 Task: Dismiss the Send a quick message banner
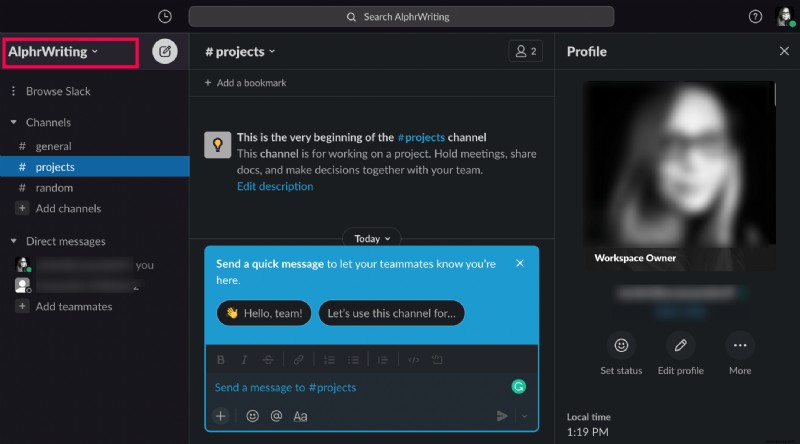(x=519, y=263)
